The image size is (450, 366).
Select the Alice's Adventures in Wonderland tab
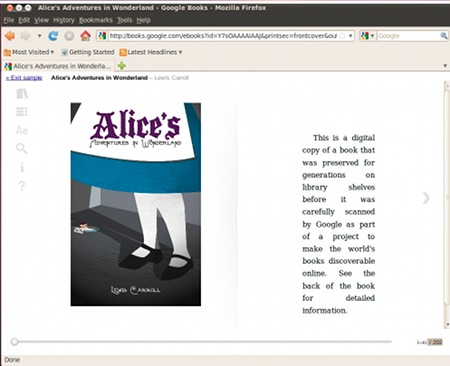[x=58, y=66]
